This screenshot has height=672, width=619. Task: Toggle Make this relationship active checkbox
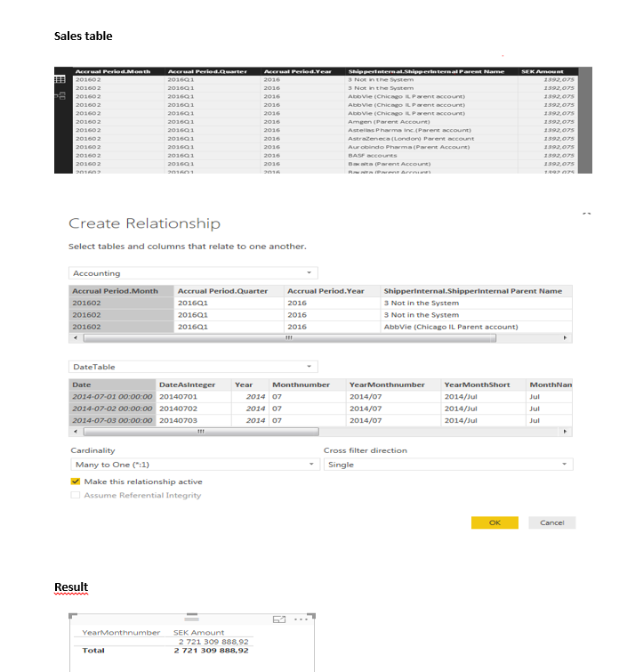point(76,482)
